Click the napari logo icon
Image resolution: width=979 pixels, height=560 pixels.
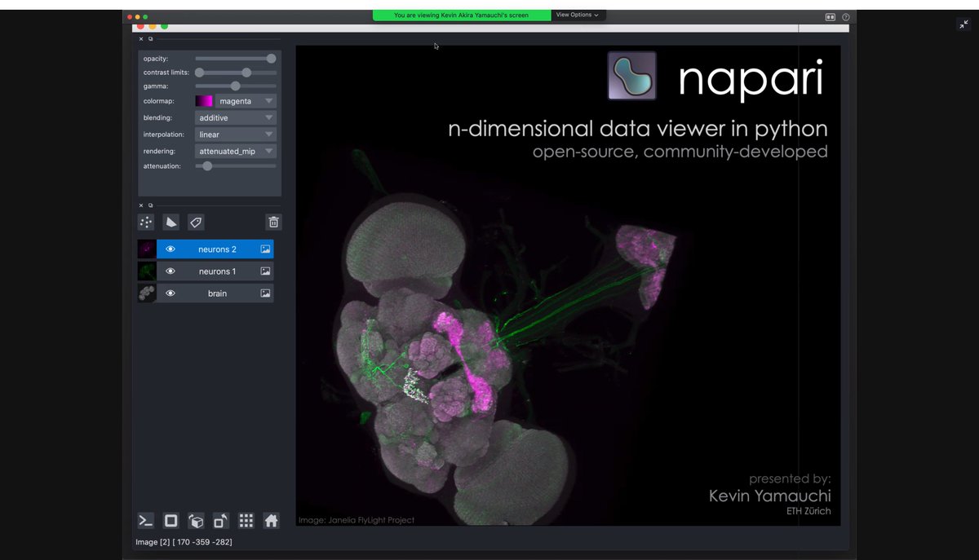click(632, 76)
